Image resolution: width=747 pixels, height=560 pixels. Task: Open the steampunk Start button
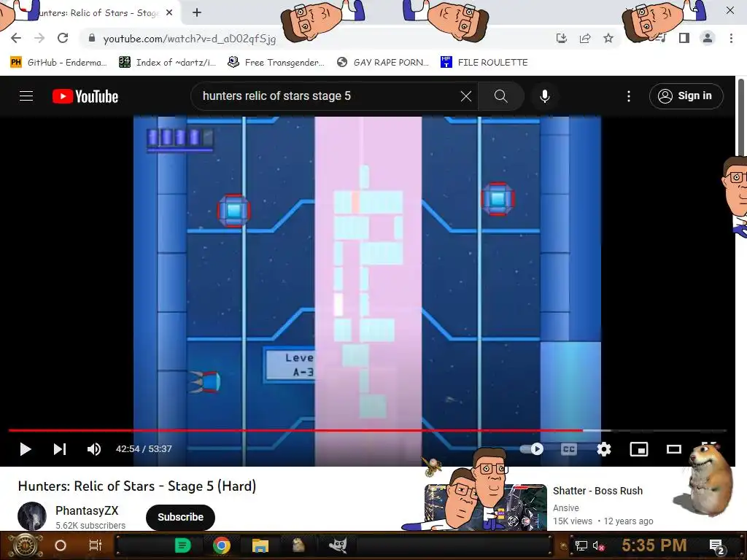pos(25,545)
